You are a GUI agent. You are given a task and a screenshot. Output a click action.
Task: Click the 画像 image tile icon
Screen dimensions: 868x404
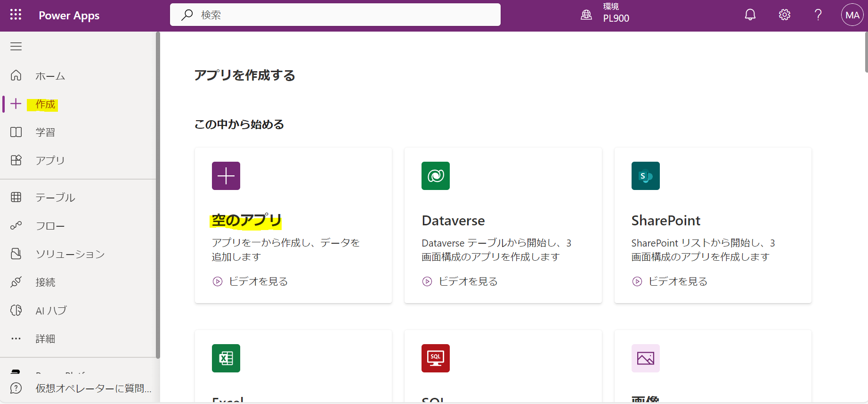pos(646,358)
